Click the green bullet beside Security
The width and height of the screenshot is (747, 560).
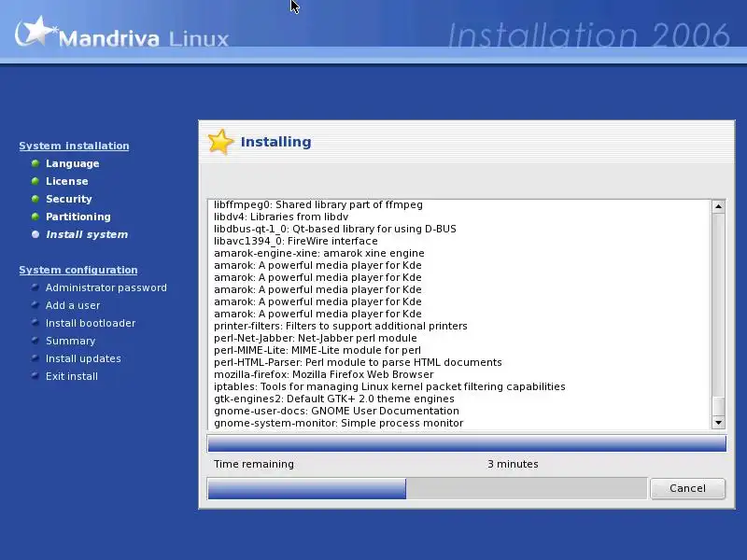pos(35,199)
